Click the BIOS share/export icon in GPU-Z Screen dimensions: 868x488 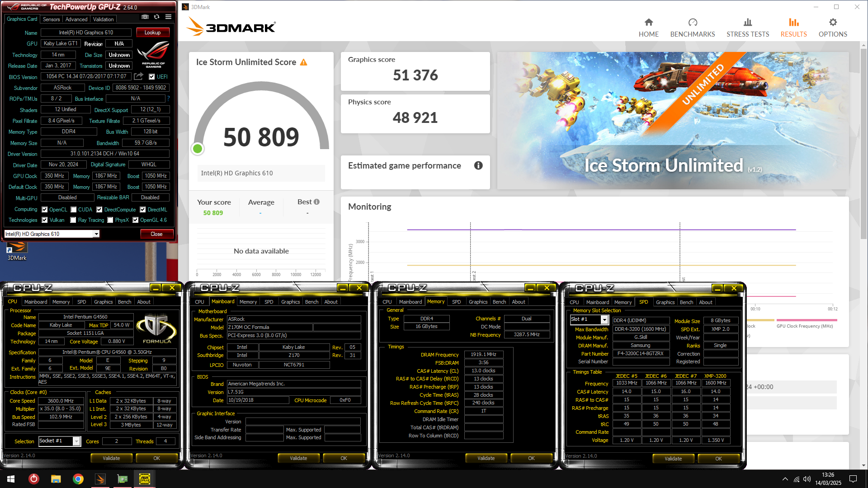pyautogui.click(x=138, y=76)
